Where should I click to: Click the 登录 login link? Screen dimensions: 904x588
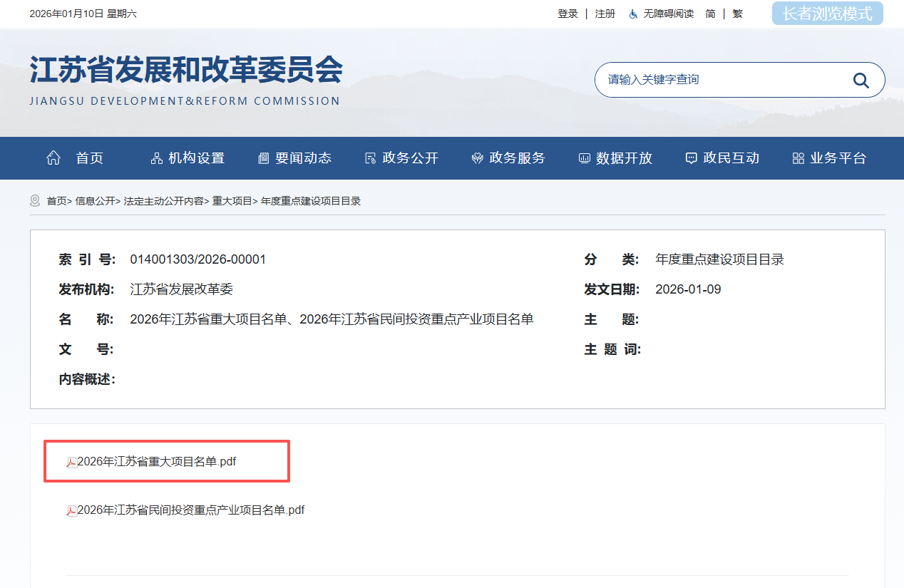pyautogui.click(x=567, y=14)
